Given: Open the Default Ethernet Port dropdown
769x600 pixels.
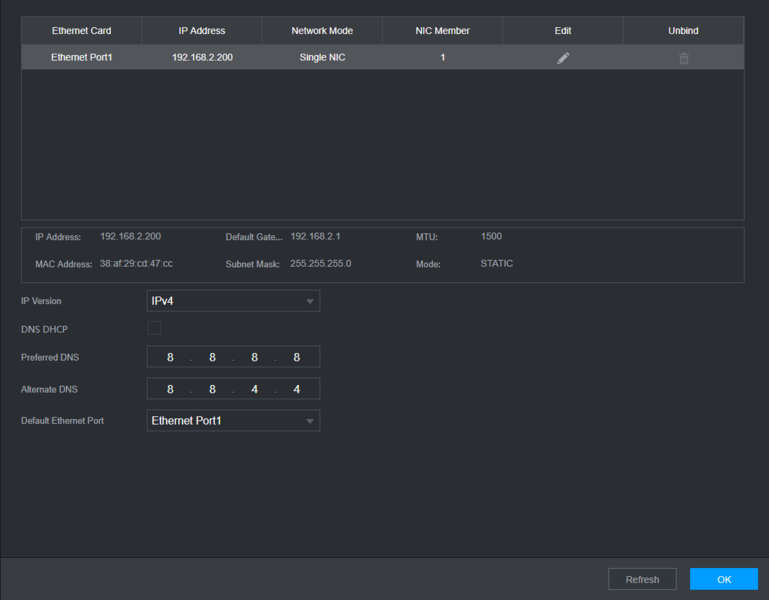Looking at the screenshot, I should click(x=233, y=420).
